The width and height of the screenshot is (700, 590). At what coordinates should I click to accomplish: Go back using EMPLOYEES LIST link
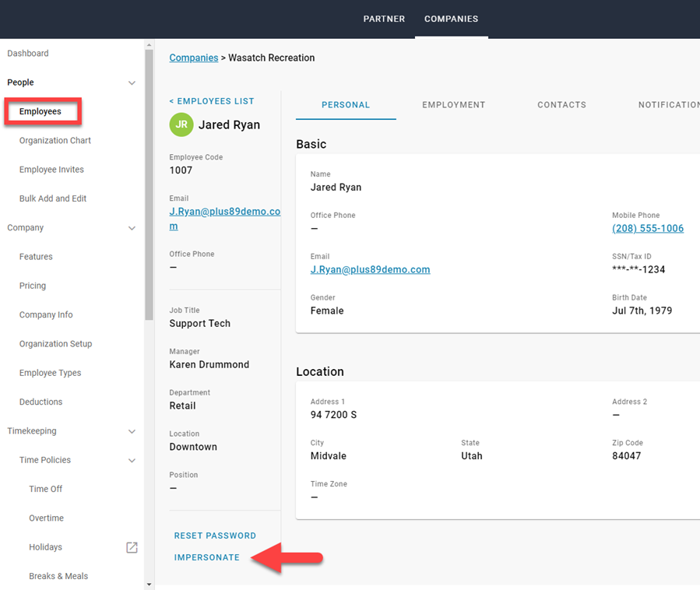tap(211, 100)
